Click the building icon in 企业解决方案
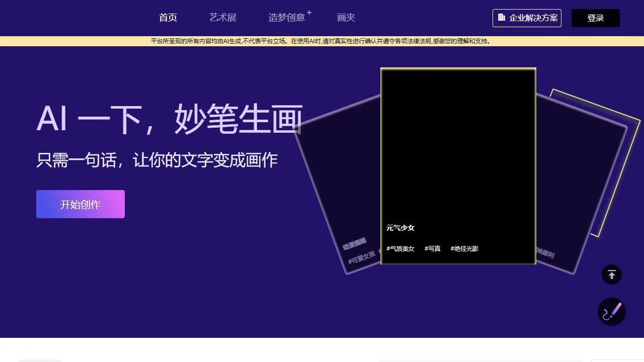Image resolution: width=644 pixels, height=362 pixels. click(501, 17)
